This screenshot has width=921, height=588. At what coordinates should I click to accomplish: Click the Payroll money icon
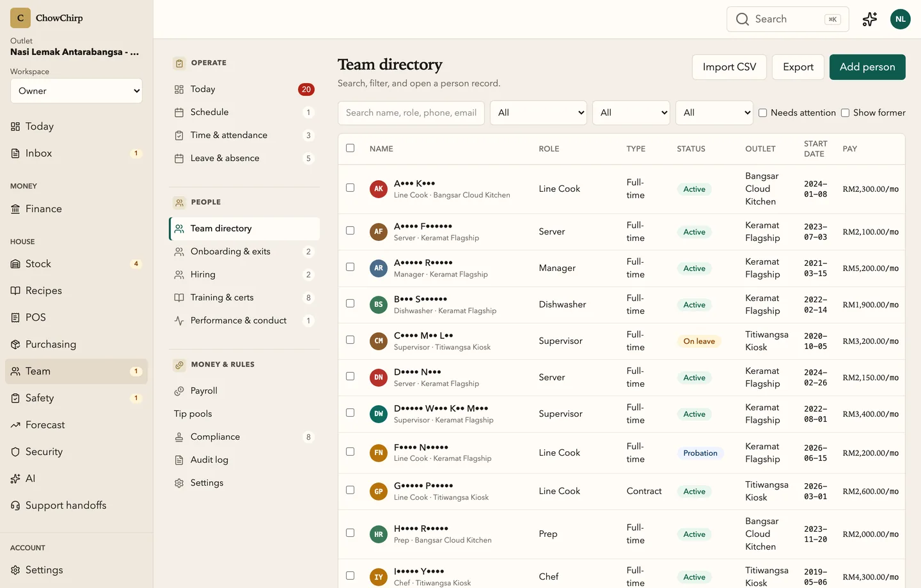pyautogui.click(x=179, y=391)
